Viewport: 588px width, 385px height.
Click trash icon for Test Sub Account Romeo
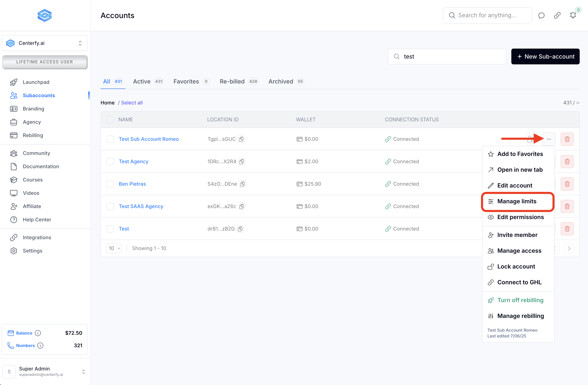[x=567, y=139]
